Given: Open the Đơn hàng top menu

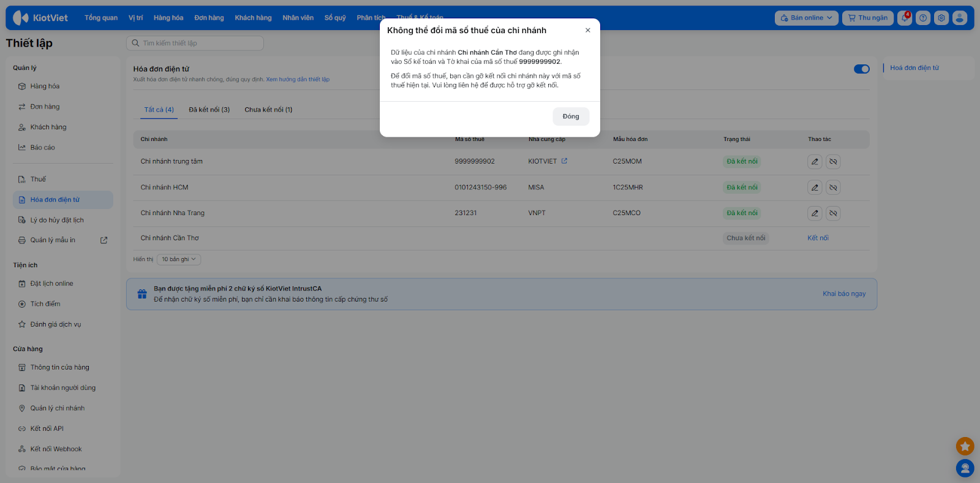Looking at the screenshot, I should click(209, 18).
